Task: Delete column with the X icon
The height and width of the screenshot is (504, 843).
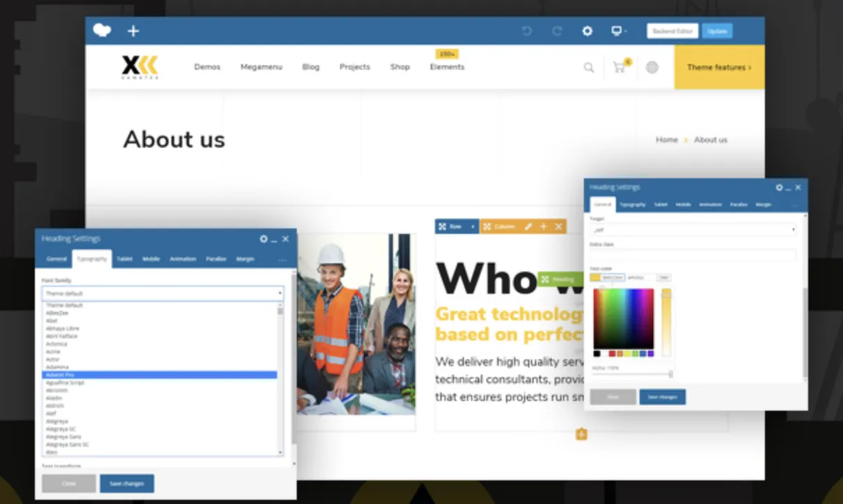Action: click(558, 227)
